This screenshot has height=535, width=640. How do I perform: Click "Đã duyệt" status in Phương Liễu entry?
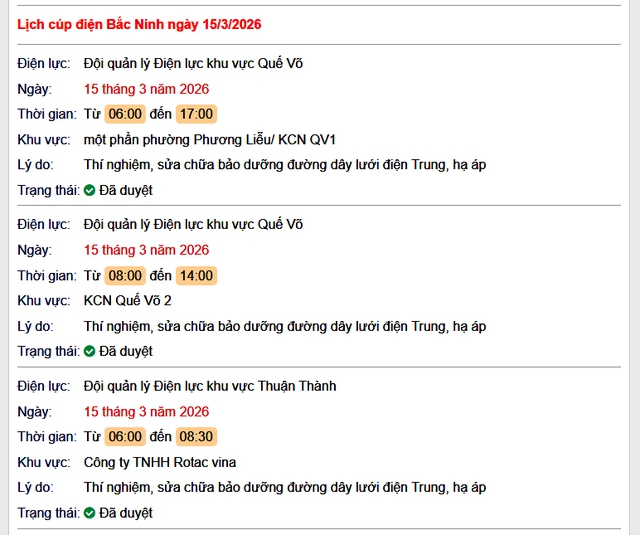click(x=126, y=190)
